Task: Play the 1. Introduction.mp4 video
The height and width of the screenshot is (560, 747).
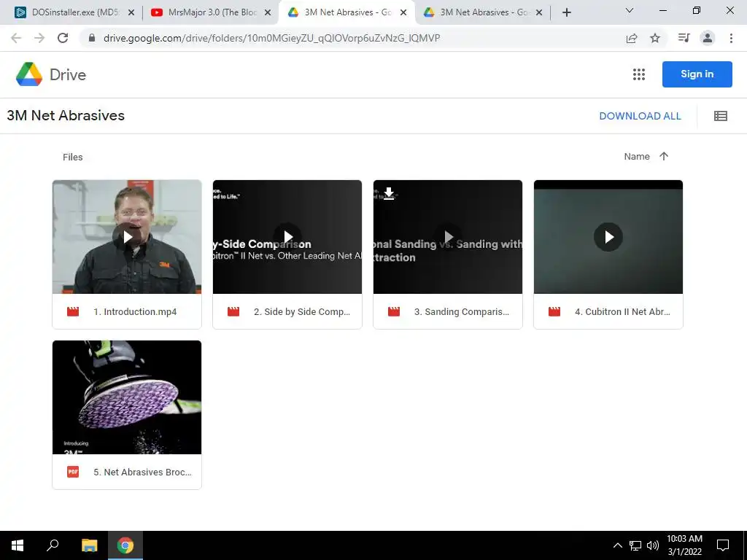Action: (x=127, y=237)
